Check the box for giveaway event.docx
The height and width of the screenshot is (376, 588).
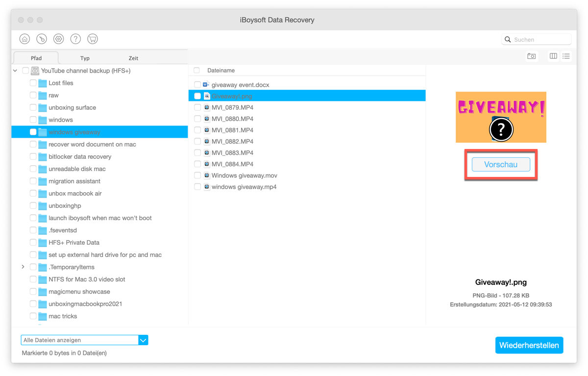pyautogui.click(x=197, y=85)
